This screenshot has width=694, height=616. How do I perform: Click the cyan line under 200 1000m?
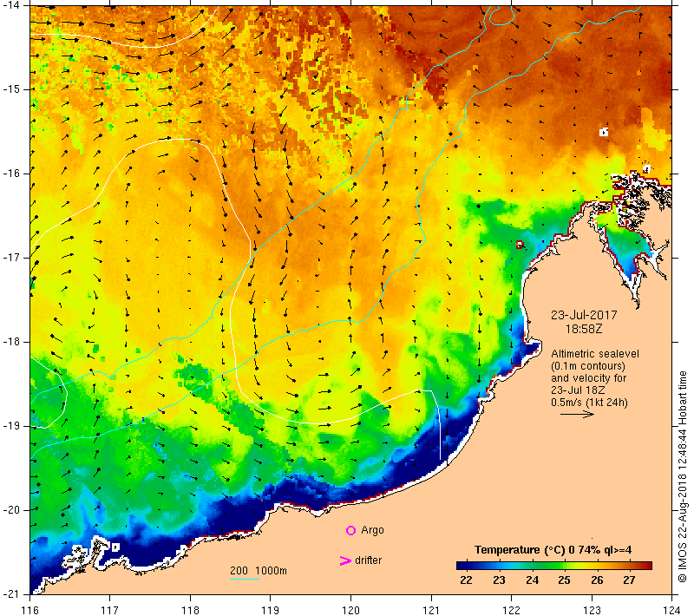click(x=245, y=579)
